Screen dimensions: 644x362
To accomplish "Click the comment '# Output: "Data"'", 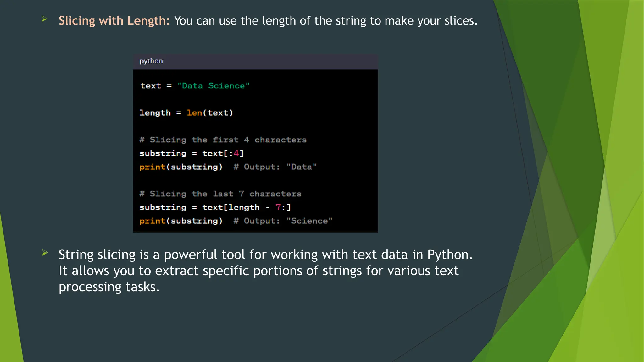I will point(275,167).
